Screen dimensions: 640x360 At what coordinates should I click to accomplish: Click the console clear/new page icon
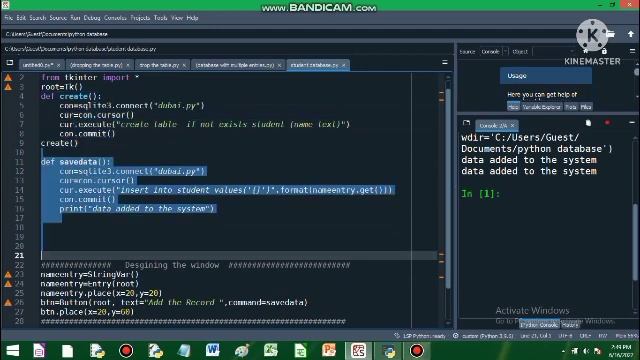point(588,123)
